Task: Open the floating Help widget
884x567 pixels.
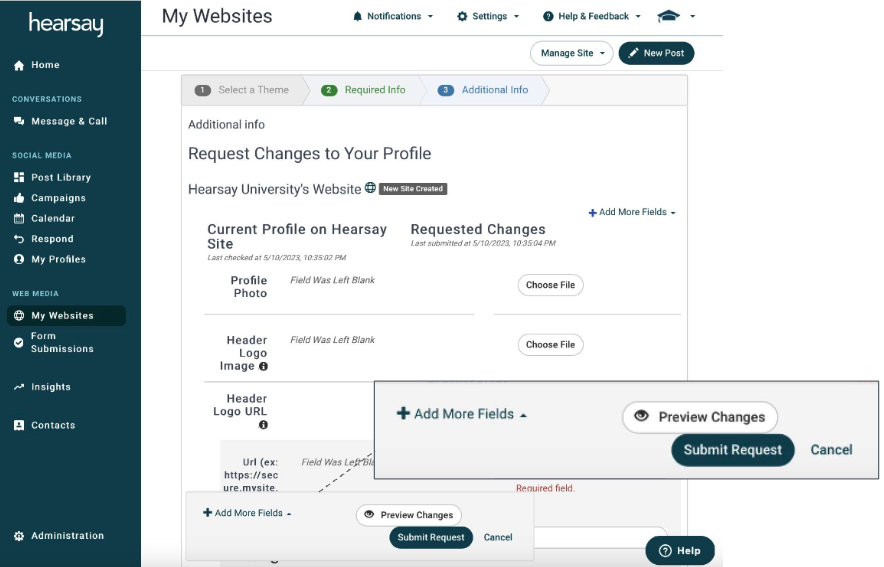Action: 680,551
